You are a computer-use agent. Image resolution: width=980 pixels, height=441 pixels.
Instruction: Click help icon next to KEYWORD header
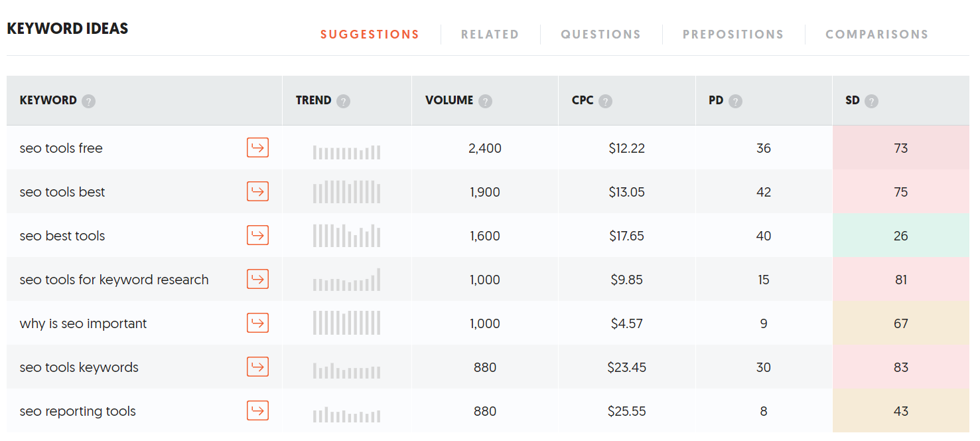point(89,102)
